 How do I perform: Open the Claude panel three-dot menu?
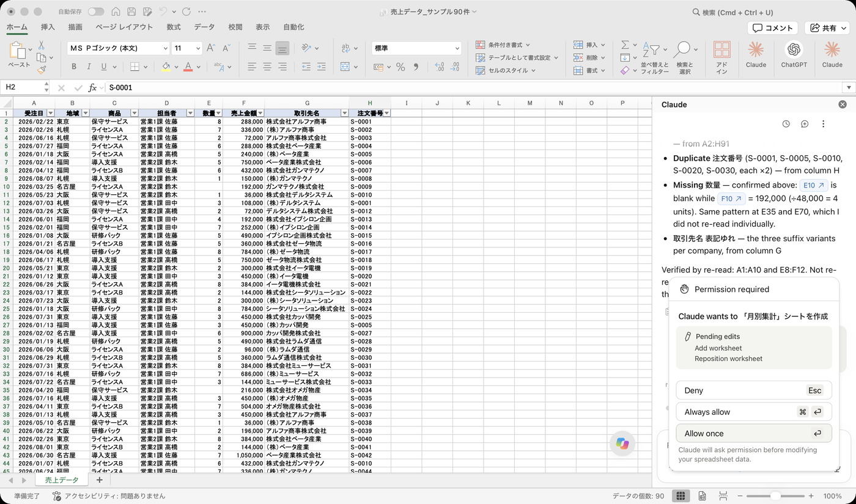point(823,124)
